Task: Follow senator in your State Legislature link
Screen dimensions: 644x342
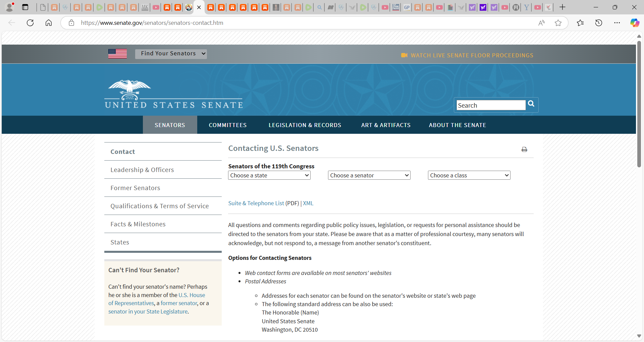Action: (x=148, y=311)
